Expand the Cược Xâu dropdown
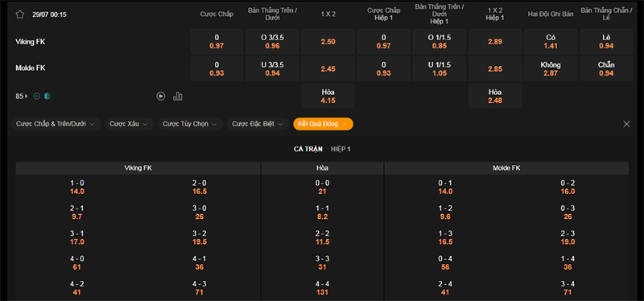The width and height of the screenshot is (644, 301). coord(130,124)
